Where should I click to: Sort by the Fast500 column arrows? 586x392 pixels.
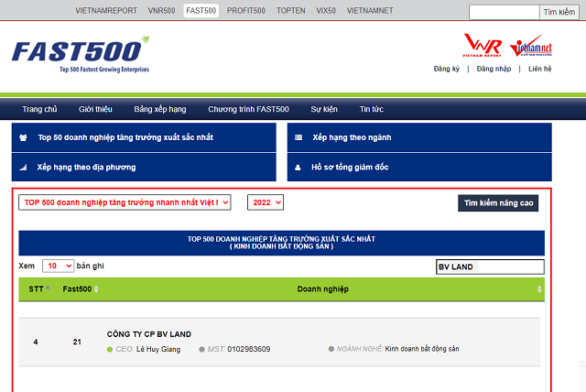[x=96, y=289]
